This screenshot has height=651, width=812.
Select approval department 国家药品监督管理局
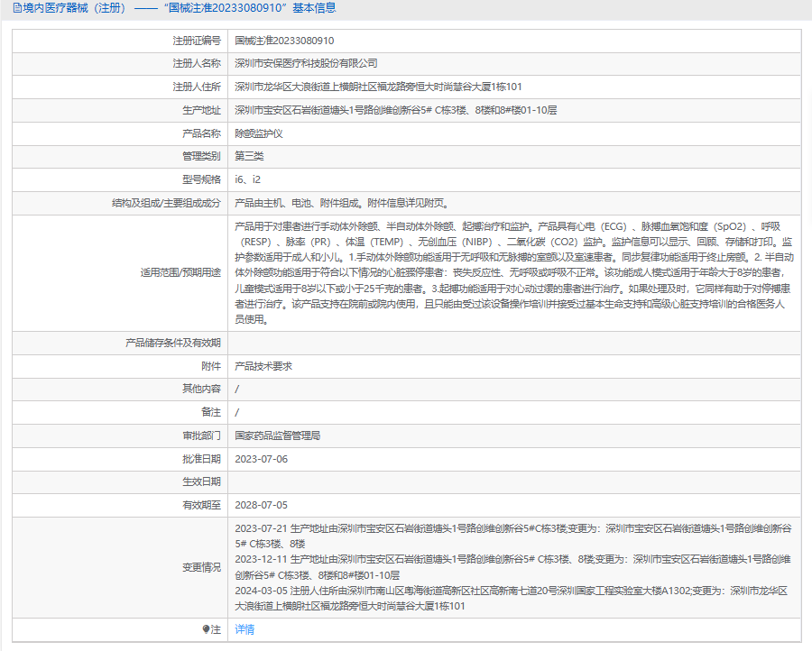pyautogui.click(x=278, y=436)
